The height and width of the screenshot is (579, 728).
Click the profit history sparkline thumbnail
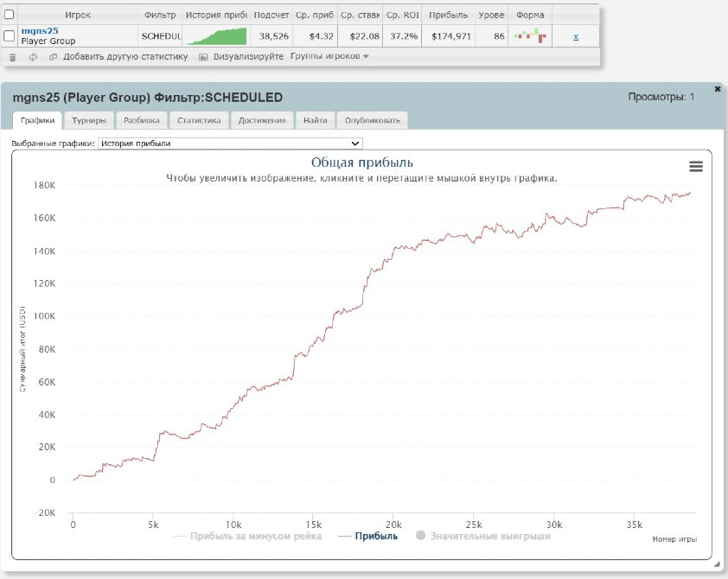coord(216,35)
